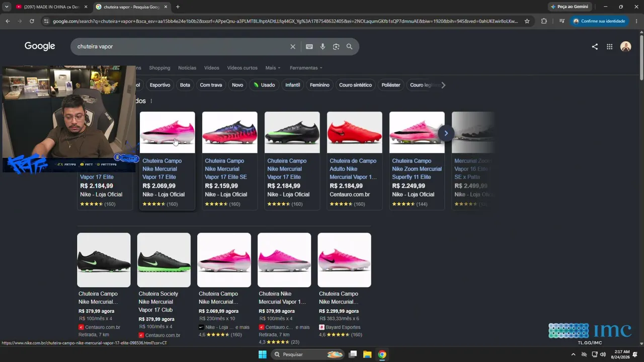Start a voice search with the microphone
644x362 pixels.
pyautogui.click(x=323, y=47)
